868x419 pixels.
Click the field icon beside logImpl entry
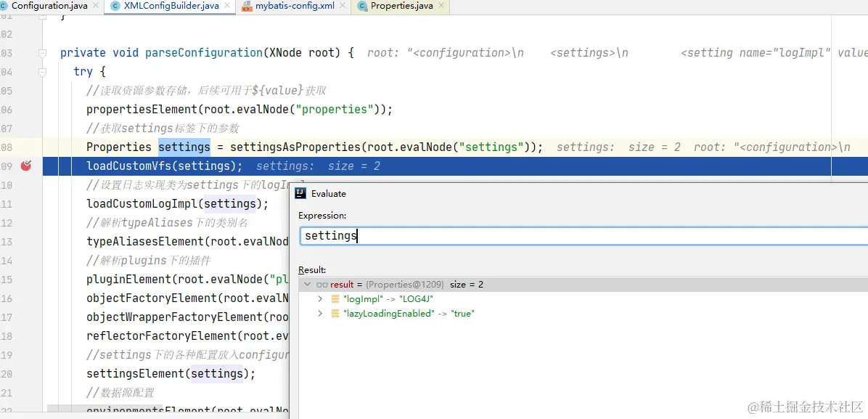[x=335, y=298]
